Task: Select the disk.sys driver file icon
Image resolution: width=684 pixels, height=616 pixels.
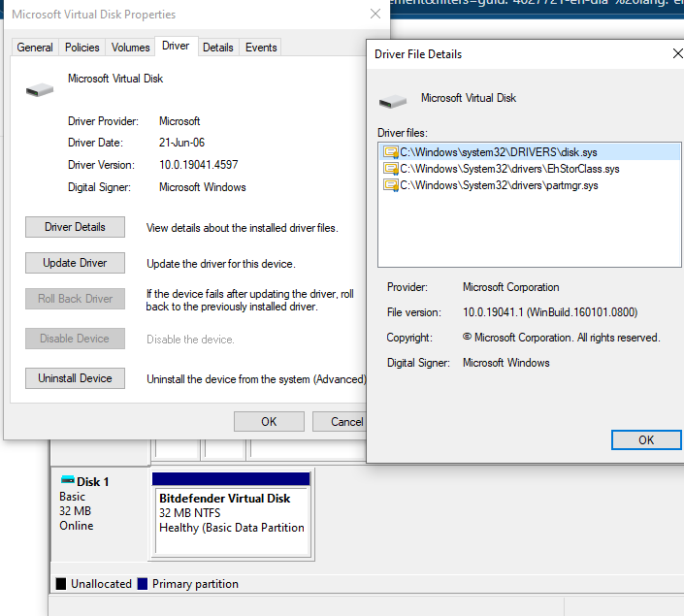Action: click(390, 152)
